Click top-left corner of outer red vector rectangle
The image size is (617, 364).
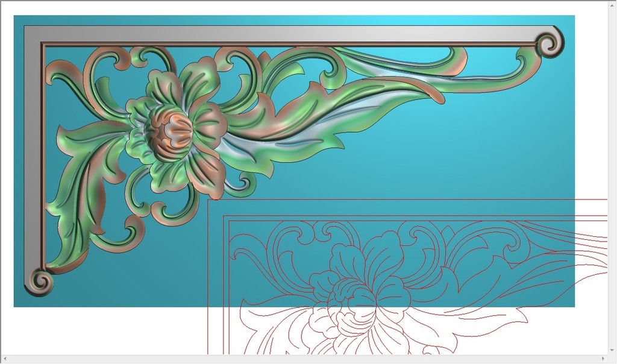[x=208, y=200]
